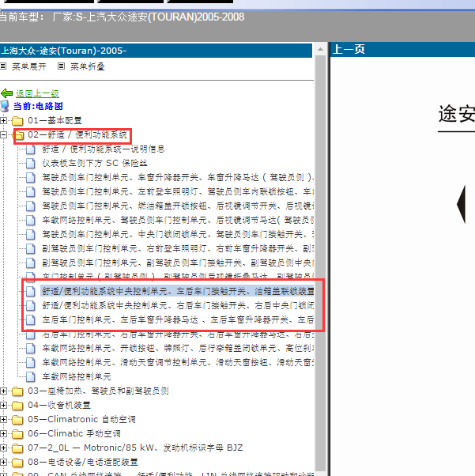The height and width of the screenshot is (476, 475).
Task: Open 驾驶员侧车门控制单元、车窗升降器开关 entry
Action: [178, 177]
